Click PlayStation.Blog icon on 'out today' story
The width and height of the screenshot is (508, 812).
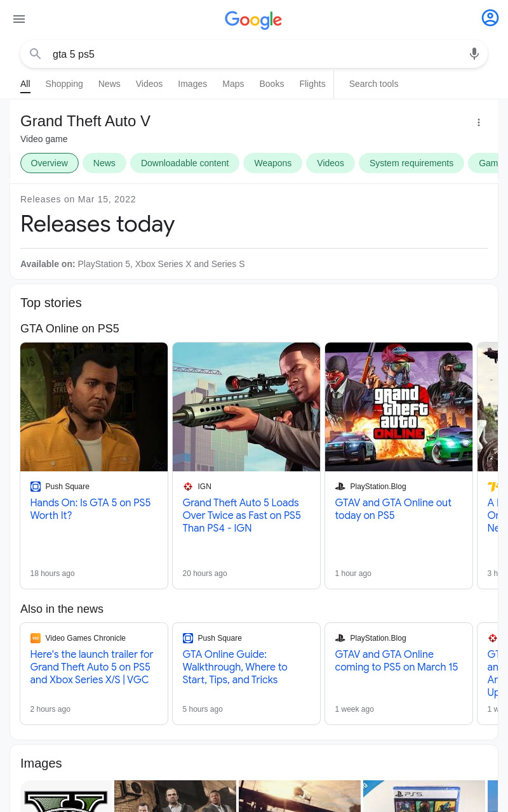pyautogui.click(x=340, y=487)
